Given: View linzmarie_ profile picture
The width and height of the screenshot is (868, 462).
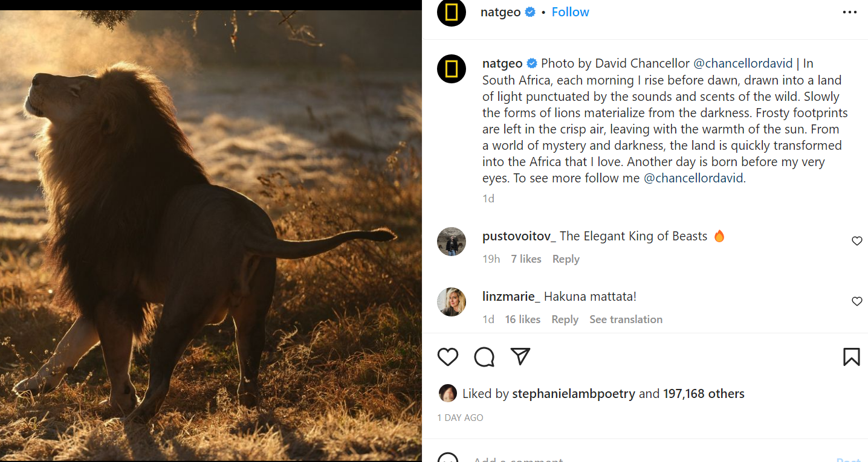Looking at the screenshot, I should point(452,302).
